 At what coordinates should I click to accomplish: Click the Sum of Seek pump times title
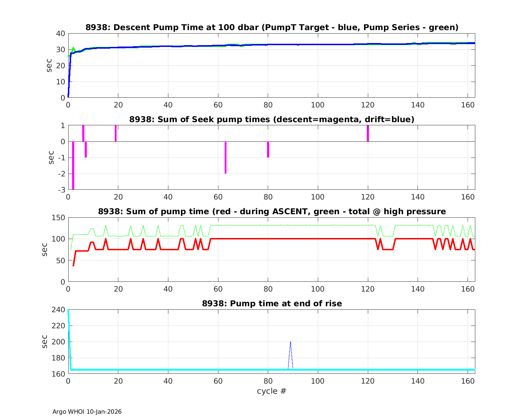pyautogui.click(x=272, y=119)
